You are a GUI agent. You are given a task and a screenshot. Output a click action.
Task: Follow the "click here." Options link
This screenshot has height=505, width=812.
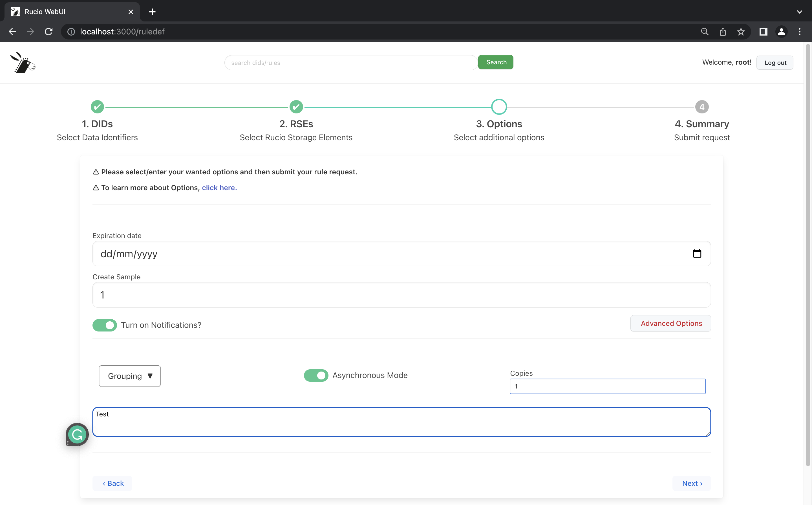pos(219,188)
